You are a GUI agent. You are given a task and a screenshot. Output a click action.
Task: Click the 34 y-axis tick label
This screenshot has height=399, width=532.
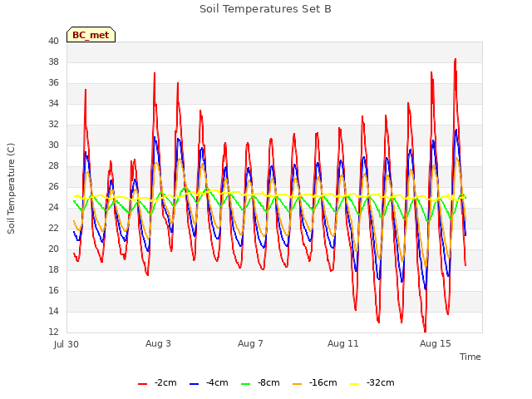(x=53, y=103)
